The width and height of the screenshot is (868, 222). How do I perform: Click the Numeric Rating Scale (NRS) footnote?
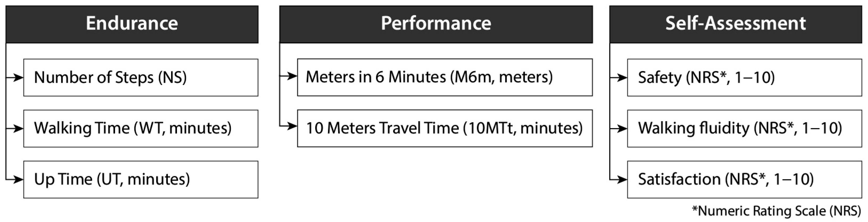[x=776, y=211]
